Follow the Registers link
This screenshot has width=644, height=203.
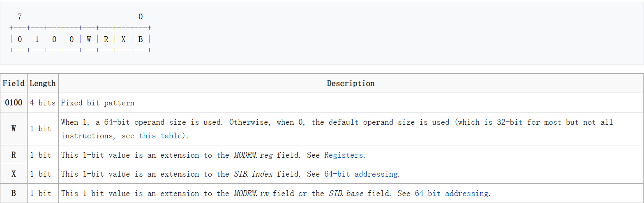point(344,155)
